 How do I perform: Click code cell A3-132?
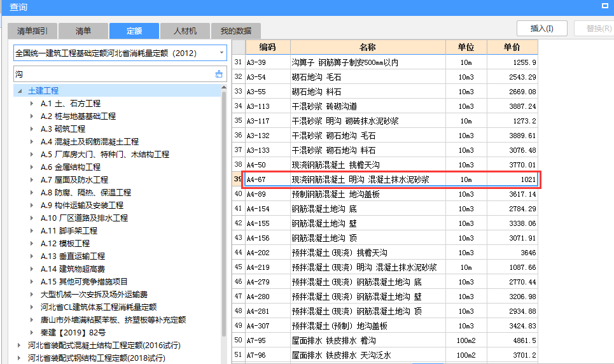[x=268, y=136]
